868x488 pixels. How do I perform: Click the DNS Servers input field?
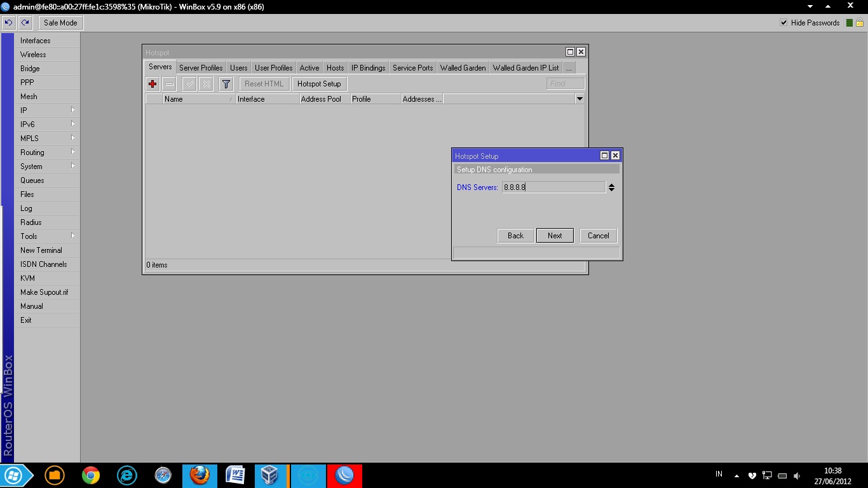pos(553,187)
